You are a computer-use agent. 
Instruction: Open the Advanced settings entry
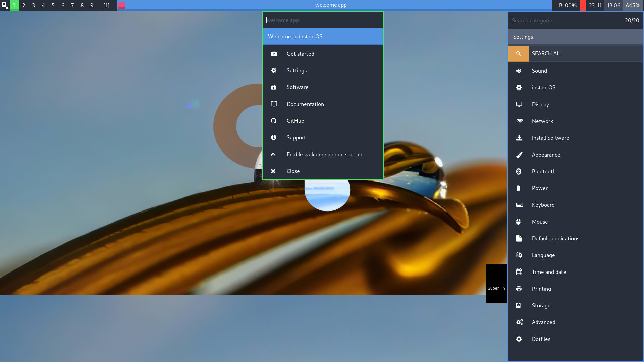575,322
